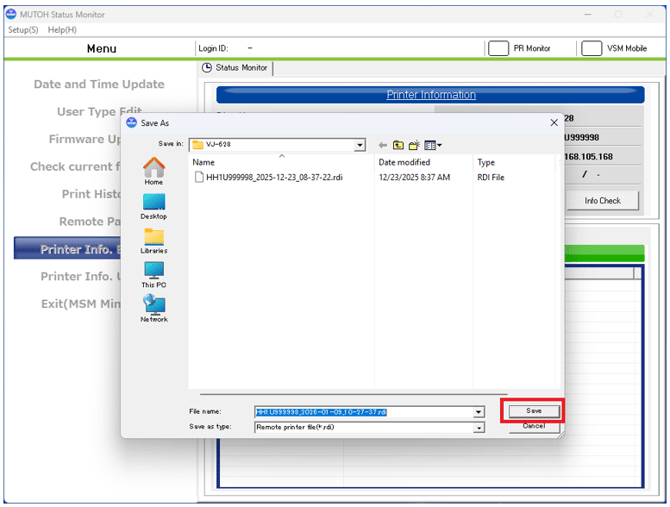Create a new folder in dialog

414,145
